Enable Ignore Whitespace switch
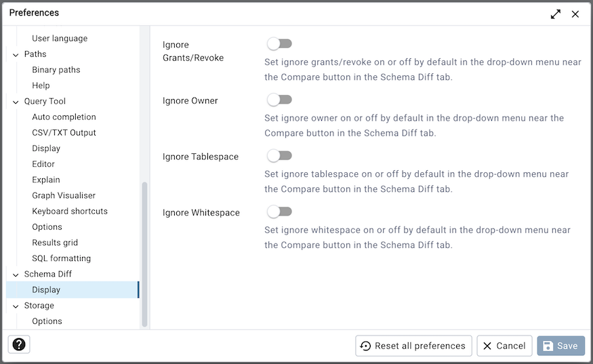Viewport: 593px width, 364px height. pos(279,212)
